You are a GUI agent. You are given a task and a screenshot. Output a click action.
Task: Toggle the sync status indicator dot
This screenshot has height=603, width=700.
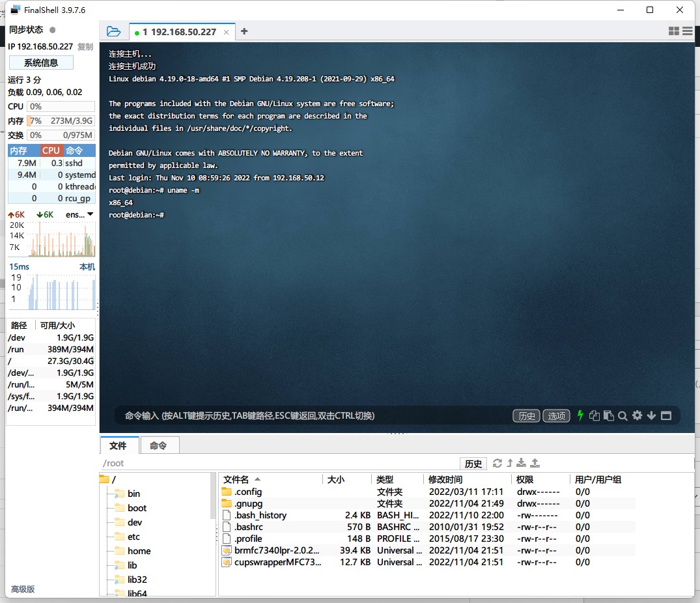click(x=53, y=30)
